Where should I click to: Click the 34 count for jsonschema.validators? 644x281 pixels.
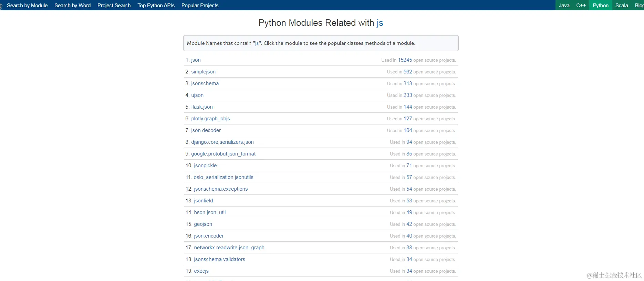[409, 259]
